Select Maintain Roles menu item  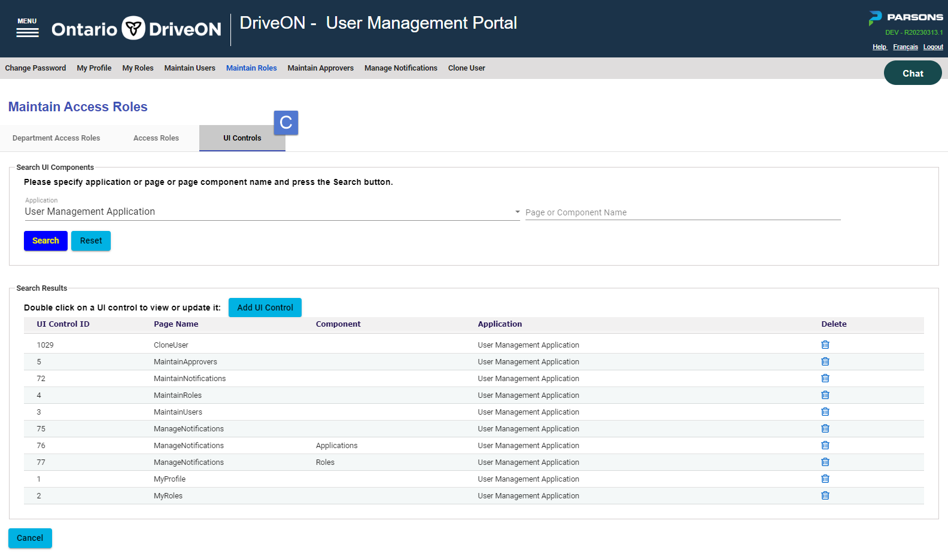click(251, 68)
